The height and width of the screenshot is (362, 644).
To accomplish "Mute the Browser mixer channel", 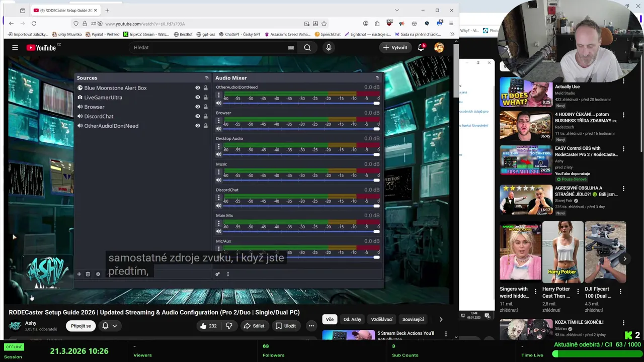I will coord(219,129).
